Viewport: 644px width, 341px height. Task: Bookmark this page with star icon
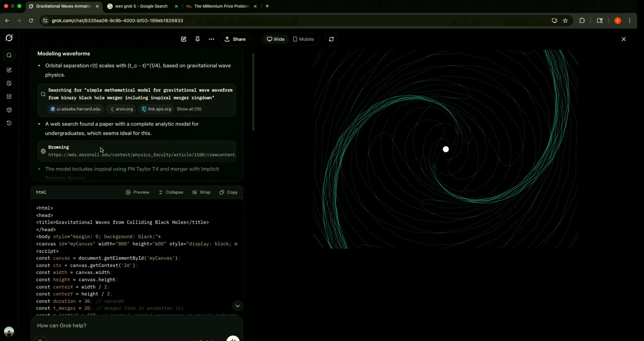[x=565, y=21]
